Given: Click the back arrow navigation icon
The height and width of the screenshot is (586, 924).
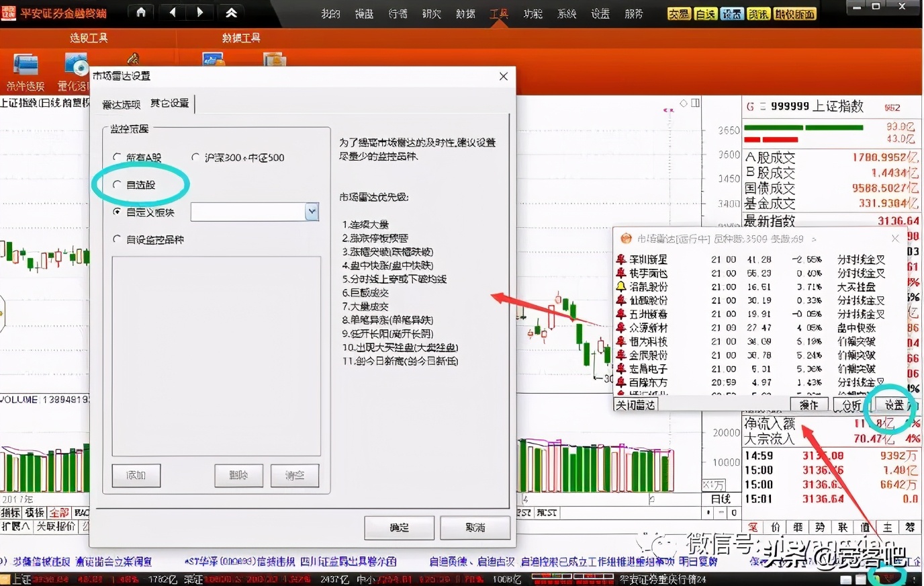Looking at the screenshot, I should [171, 11].
